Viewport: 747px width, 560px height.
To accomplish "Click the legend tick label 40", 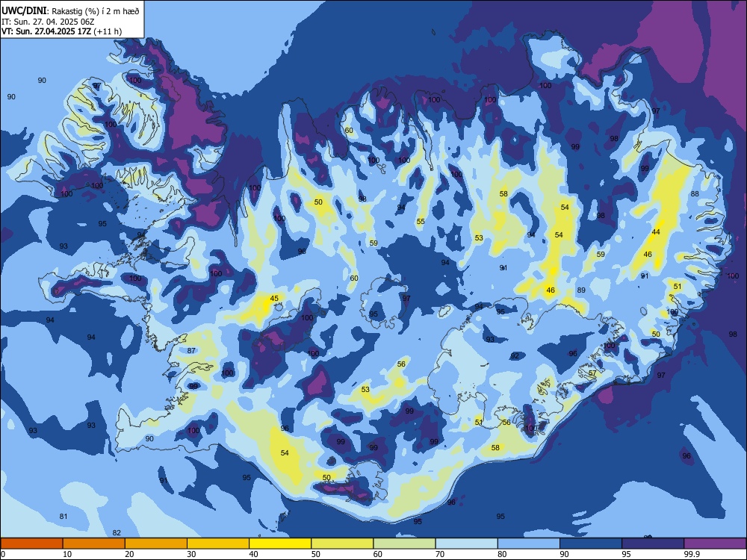I will point(254,554).
